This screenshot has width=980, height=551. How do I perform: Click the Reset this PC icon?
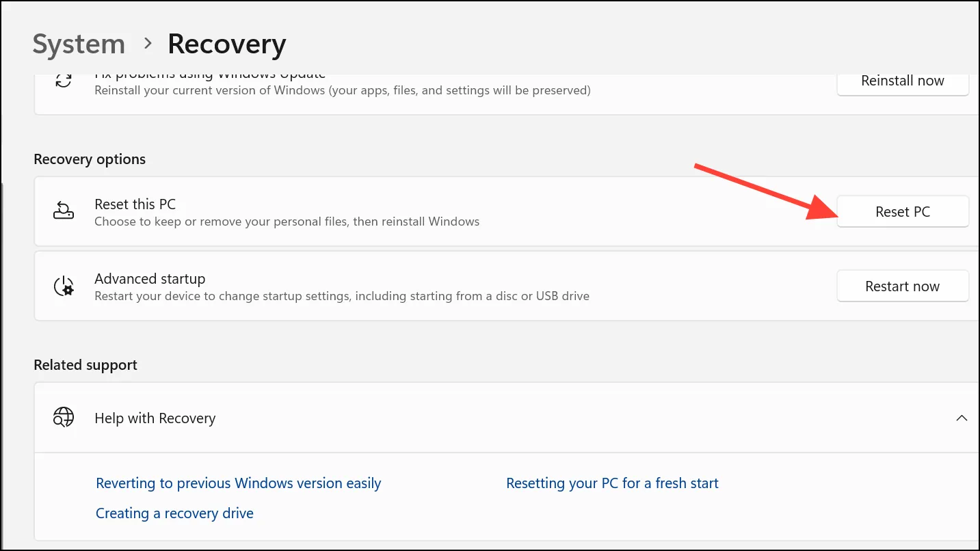click(64, 211)
